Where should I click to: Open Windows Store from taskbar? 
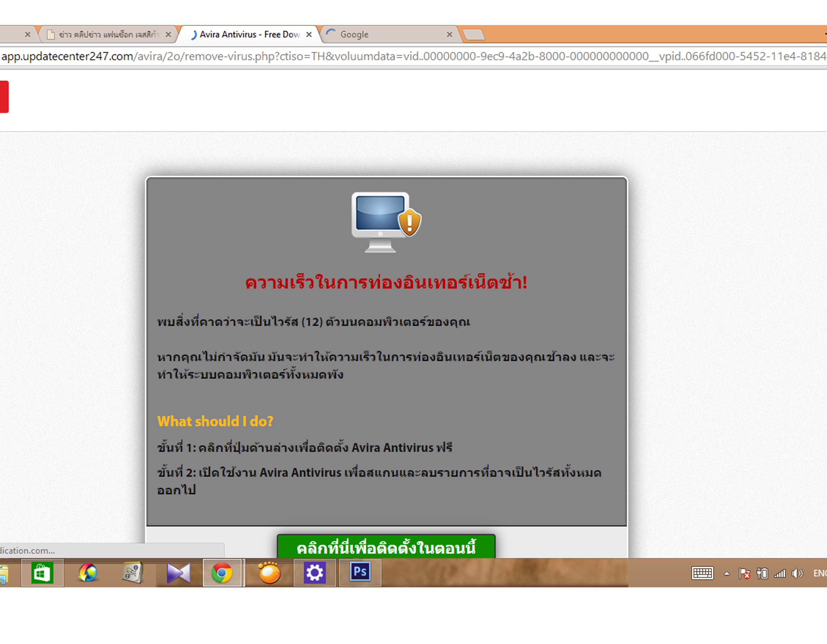[x=42, y=573]
